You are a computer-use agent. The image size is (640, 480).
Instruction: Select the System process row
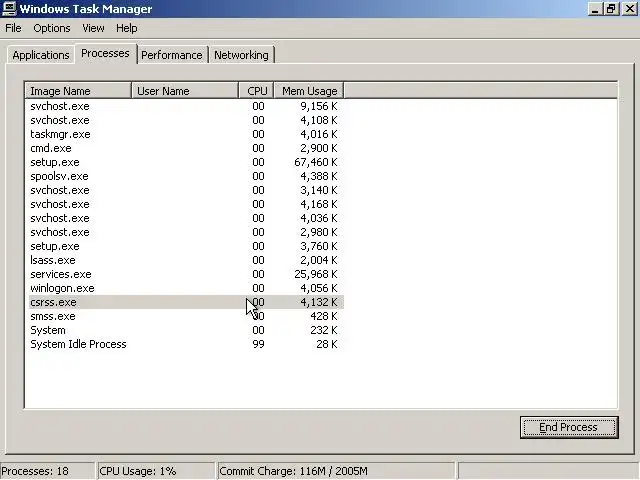pyautogui.click(x=186, y=330)
